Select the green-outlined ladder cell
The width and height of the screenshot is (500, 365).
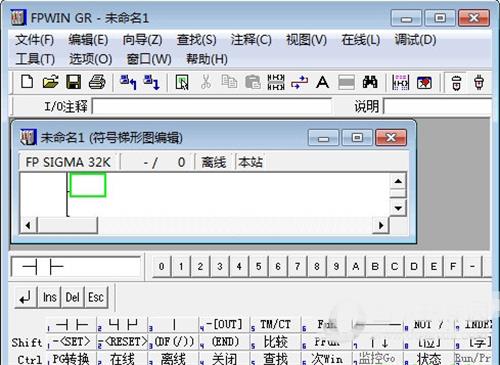[x=88, y=185]
